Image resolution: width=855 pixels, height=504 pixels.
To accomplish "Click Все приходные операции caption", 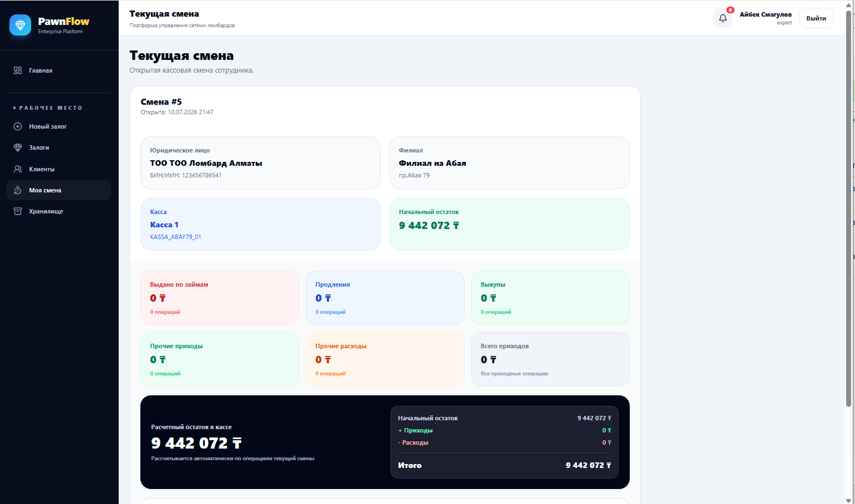I will click(x=514, y=374).
